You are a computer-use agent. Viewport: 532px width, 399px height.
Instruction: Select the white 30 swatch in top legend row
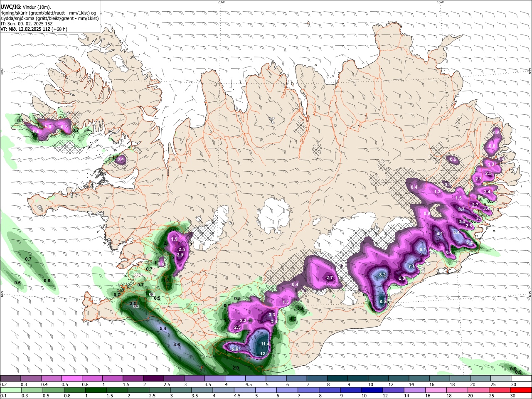(x=521, y=379)
